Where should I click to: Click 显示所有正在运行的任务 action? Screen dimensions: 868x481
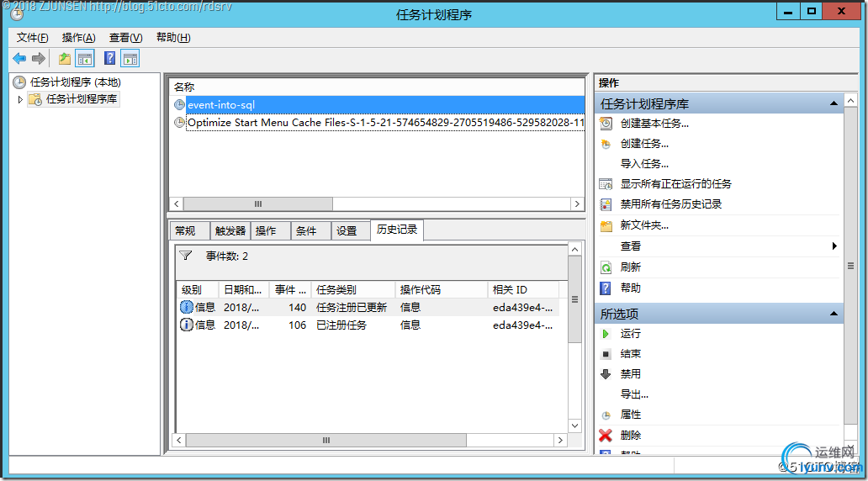coord(676,184)
